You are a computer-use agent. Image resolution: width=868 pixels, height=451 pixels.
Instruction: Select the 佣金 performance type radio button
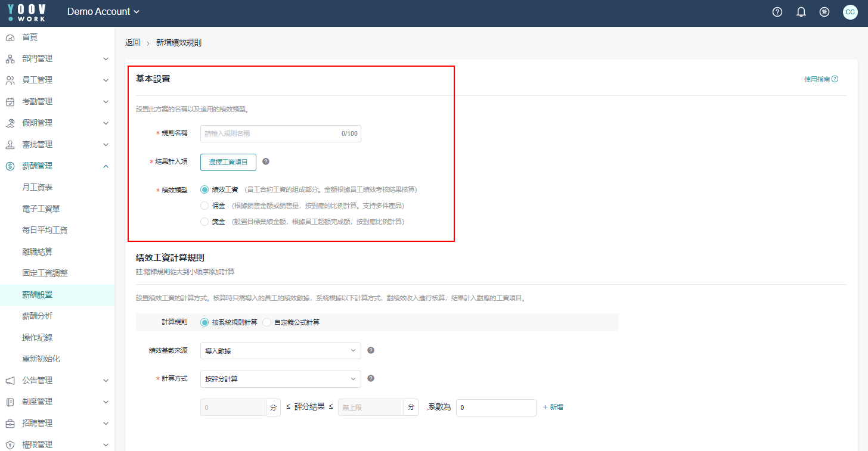pos(205,206)
